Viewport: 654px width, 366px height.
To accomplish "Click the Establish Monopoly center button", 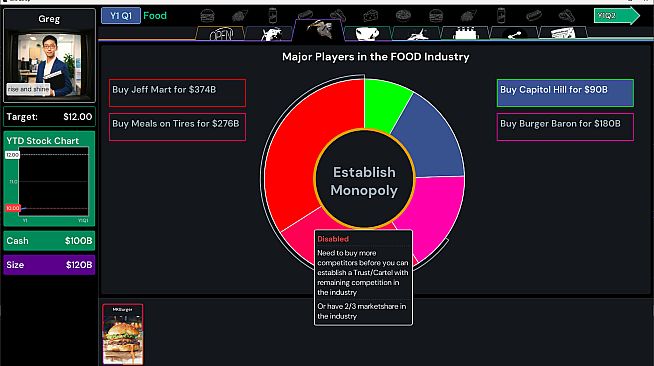I will [x=364, y=180].
